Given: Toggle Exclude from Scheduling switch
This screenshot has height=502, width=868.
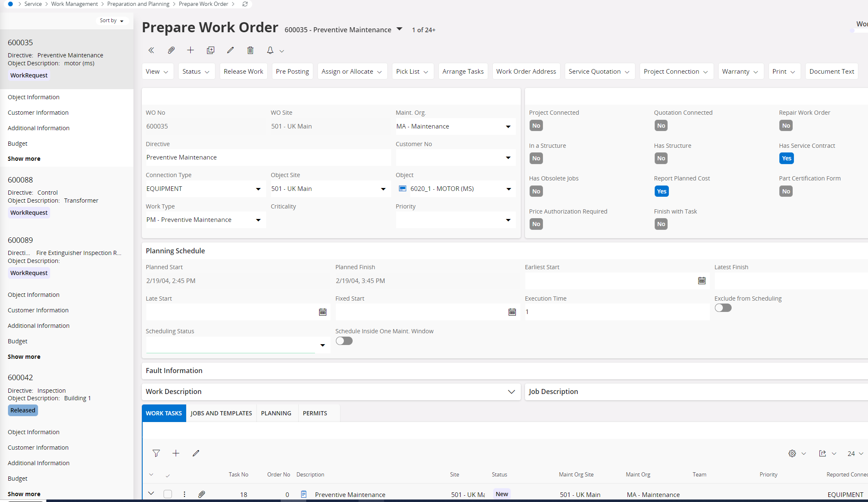Looking at the screenshot, I should 723,308.
